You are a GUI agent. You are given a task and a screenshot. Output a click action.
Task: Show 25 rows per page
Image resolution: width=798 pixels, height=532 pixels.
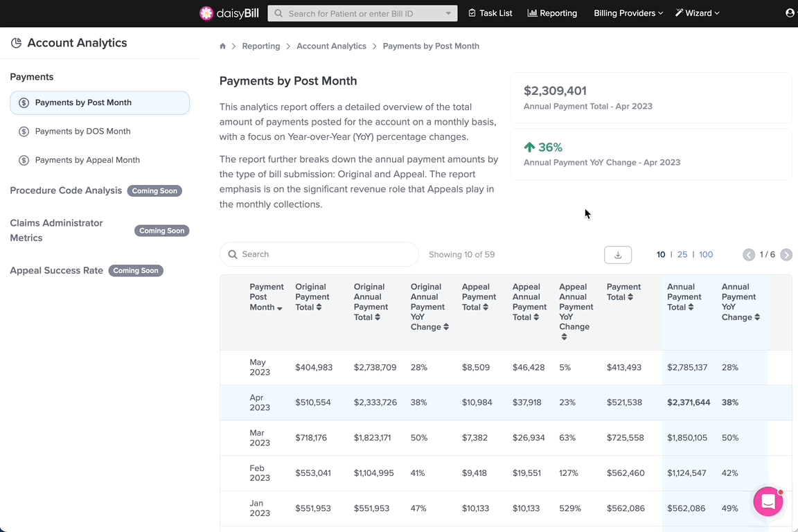[x=682, y=254]
